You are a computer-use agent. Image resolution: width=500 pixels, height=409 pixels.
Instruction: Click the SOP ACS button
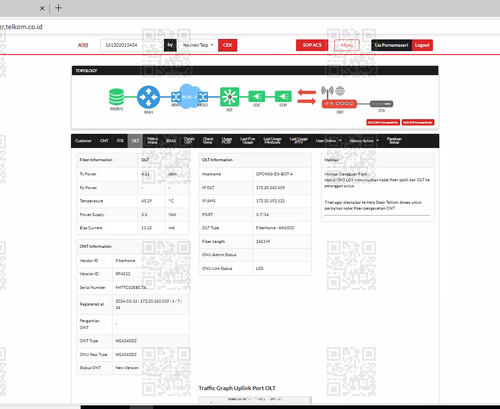tap(312, 45)
